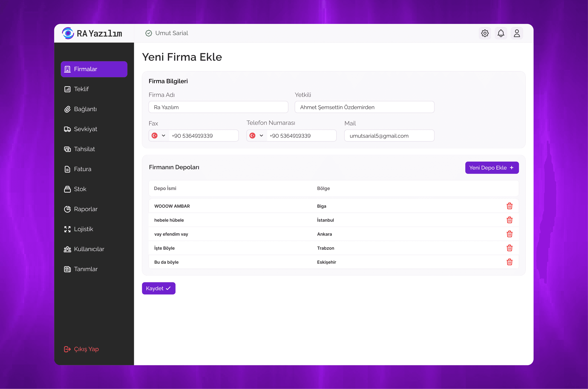Viewport: 588px width, 389px height.
Task: Remove the vay efendim vay depot
Action: 509,234
